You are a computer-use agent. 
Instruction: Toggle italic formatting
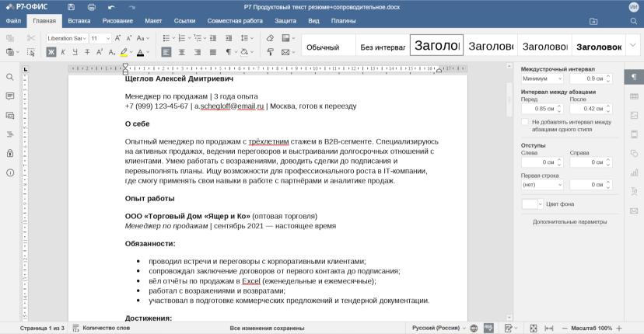click(x=63, y=52)
